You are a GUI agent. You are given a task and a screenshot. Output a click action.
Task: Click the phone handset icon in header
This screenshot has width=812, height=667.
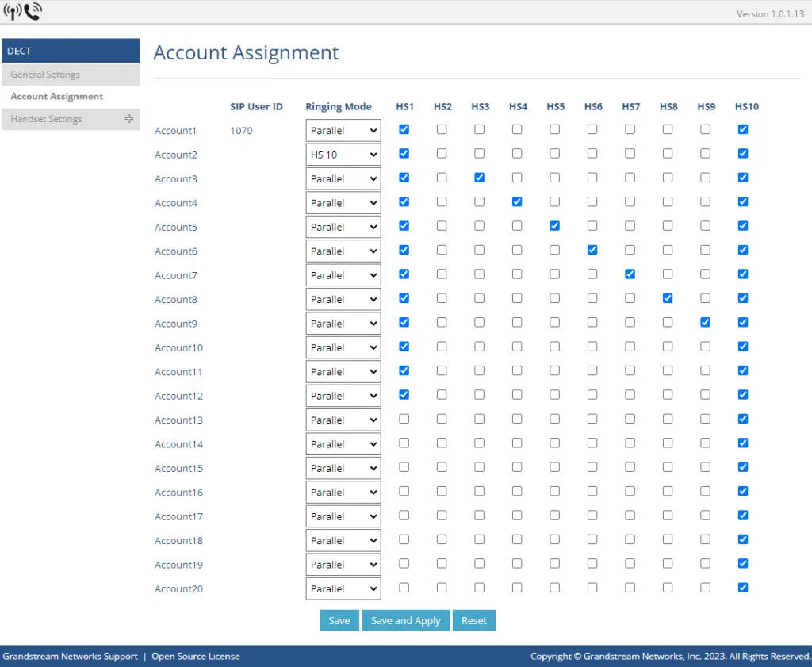point(33,11)
